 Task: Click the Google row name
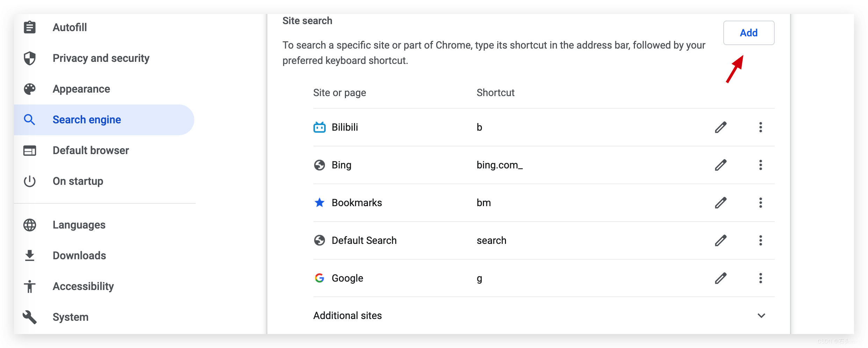pos(347,278)
